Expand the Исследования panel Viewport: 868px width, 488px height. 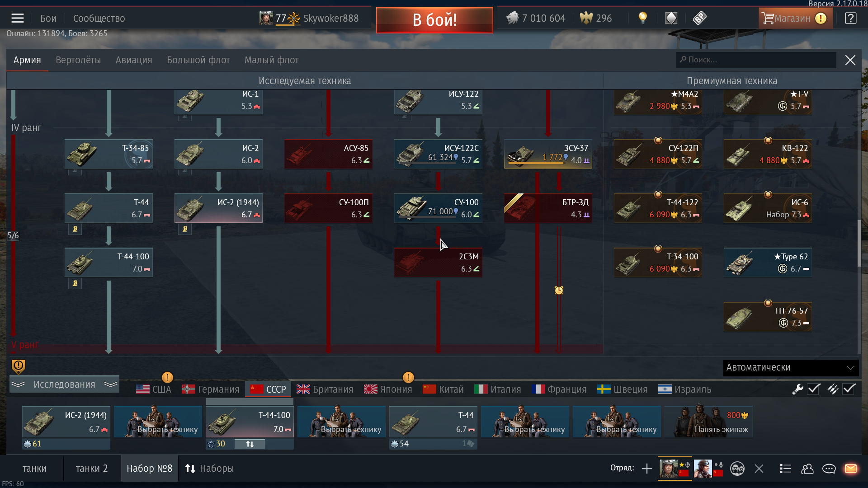64,385
